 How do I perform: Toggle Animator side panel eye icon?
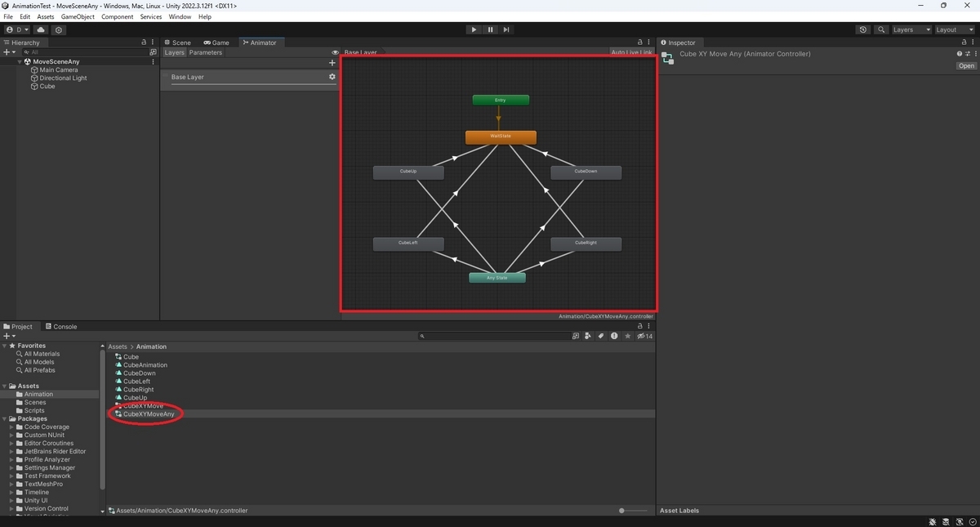pyautogui.click(x=335, y=52)
